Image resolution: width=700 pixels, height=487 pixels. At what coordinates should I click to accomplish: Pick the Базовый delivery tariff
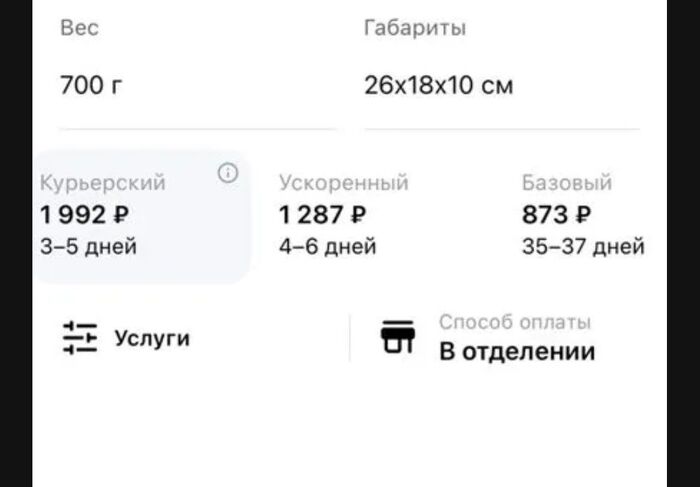(x=583, y=215)
